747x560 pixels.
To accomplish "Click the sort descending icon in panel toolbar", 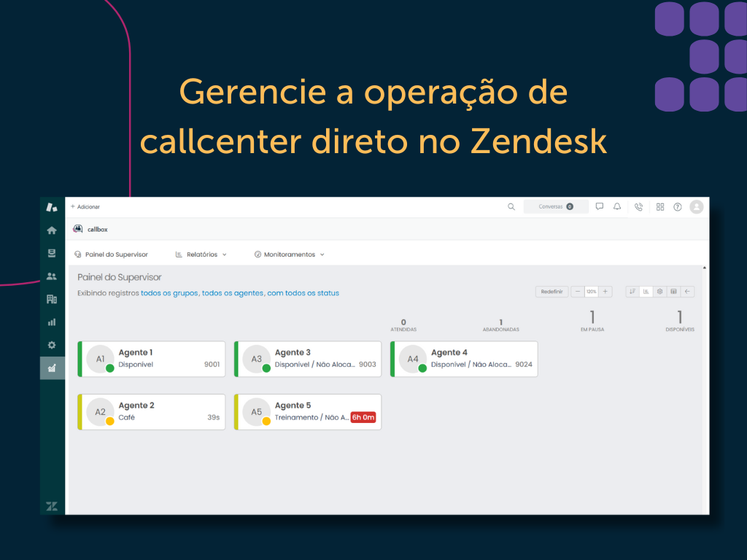I will coord(632,292).
